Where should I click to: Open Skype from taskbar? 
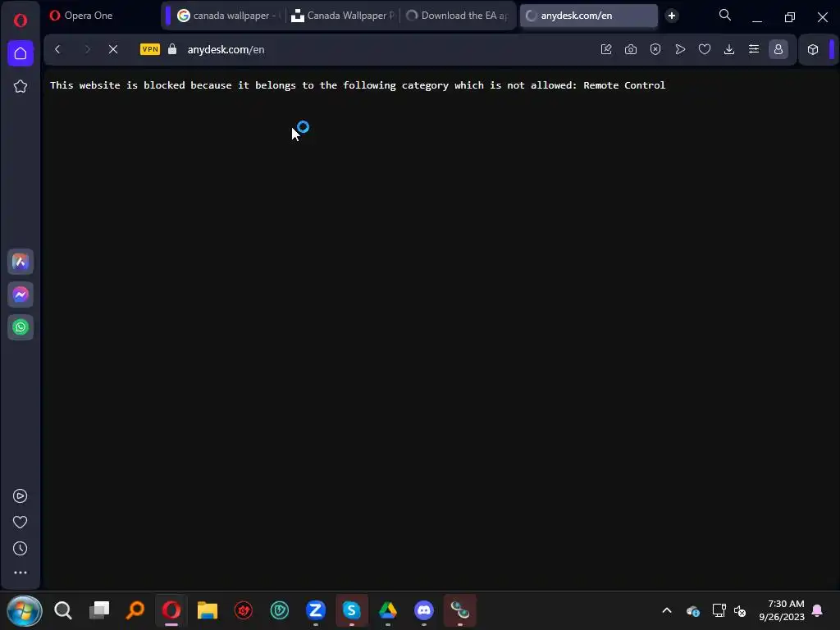tap(351, 610)
